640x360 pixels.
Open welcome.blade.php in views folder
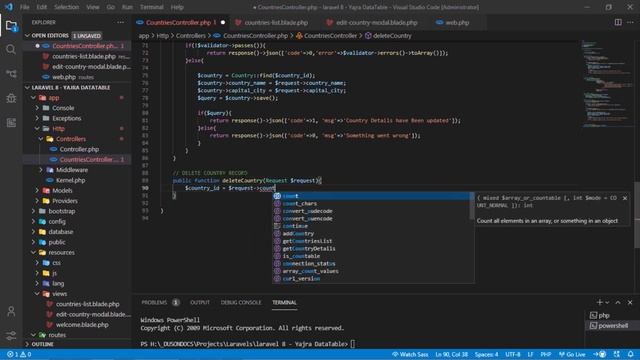pyautogui.click(x=78, y=324)
